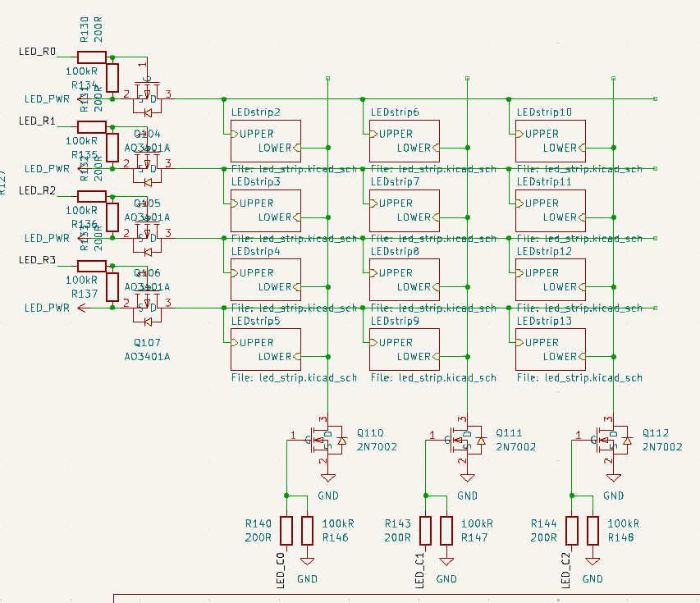Click the LED_C2 net label

565,570
